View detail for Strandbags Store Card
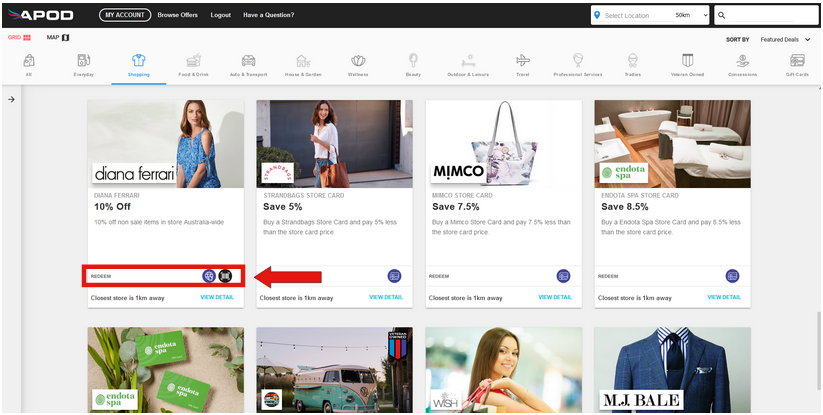The image size is (823, 415). (x=386, y=297)
